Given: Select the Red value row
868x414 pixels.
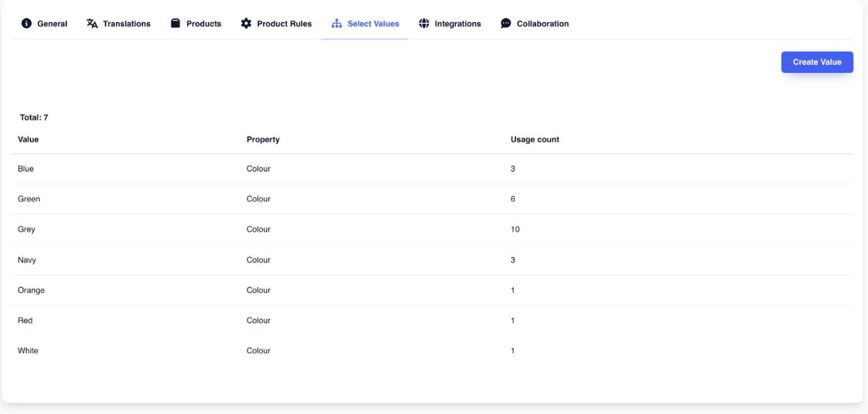Looking at the screenshot, I should 432,321.
